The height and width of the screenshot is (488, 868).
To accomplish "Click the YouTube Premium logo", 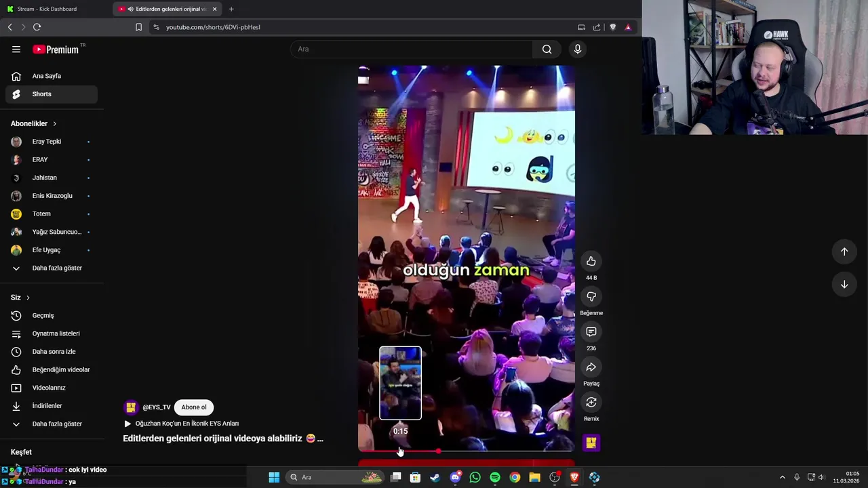I will pyautogui.click(x=56, y=49).
